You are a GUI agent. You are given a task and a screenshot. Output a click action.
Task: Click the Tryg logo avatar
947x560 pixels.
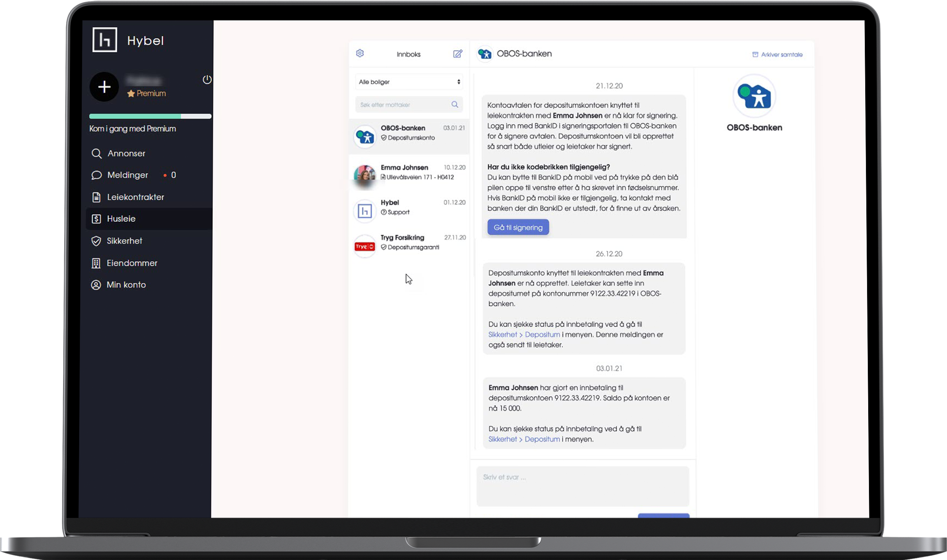pyautogui.click(x=364, y=247)
